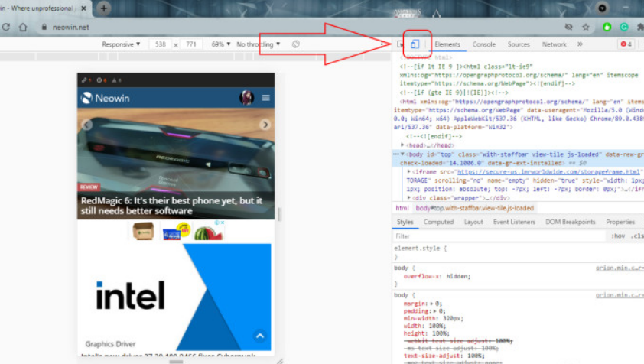Open the user avatar on Neowin header

(x=246, y=98)
